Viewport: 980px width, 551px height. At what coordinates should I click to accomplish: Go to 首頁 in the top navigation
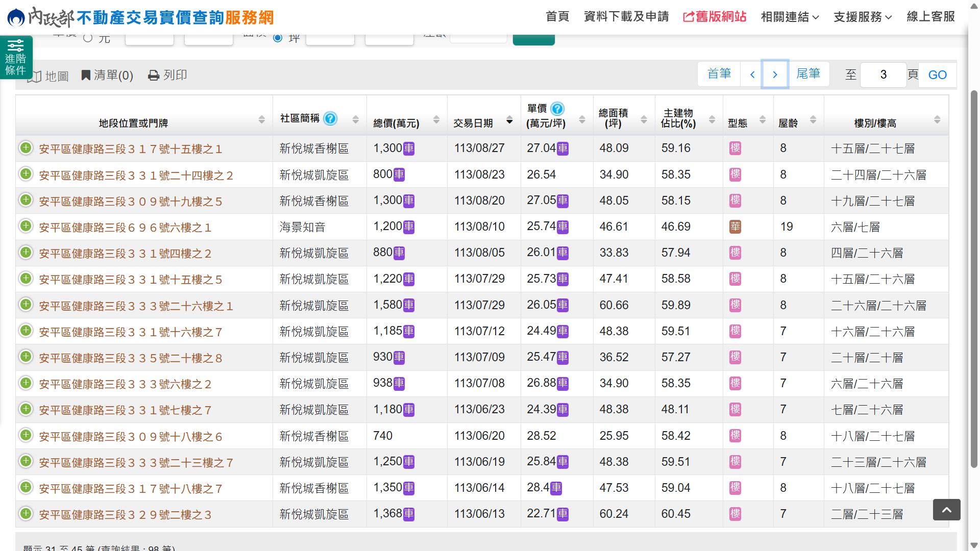click(x=557, y=17)
